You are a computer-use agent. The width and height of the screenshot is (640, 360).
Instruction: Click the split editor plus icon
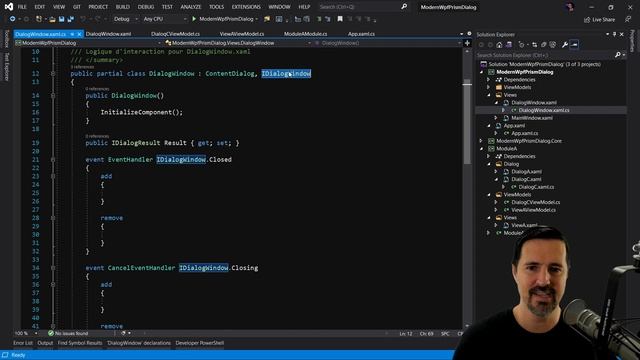point(467,43)
